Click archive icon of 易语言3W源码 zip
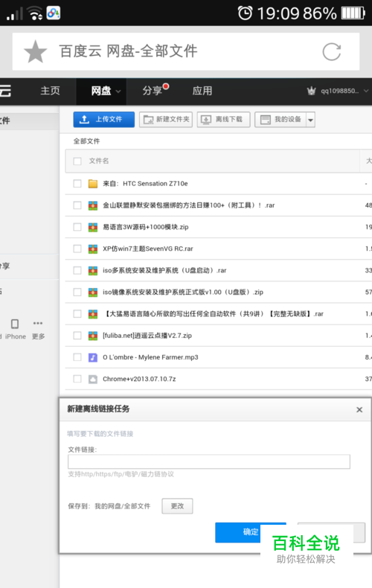 tap(93, 227)
